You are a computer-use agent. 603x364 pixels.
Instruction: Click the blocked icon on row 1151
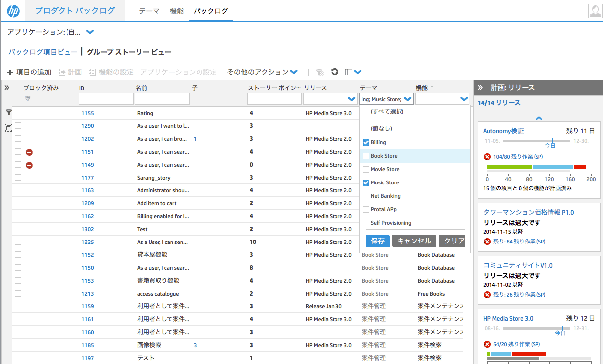(x=29, y=152)
